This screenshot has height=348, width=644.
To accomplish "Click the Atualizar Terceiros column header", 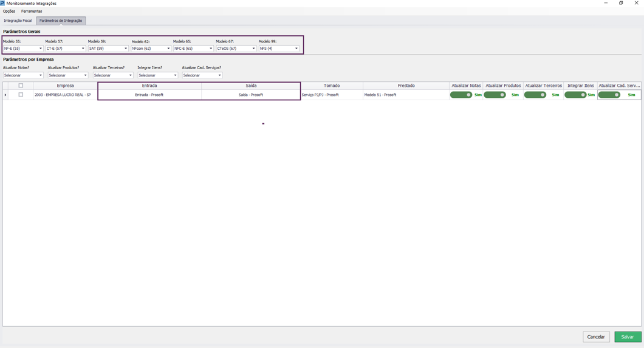I will 543,86.
